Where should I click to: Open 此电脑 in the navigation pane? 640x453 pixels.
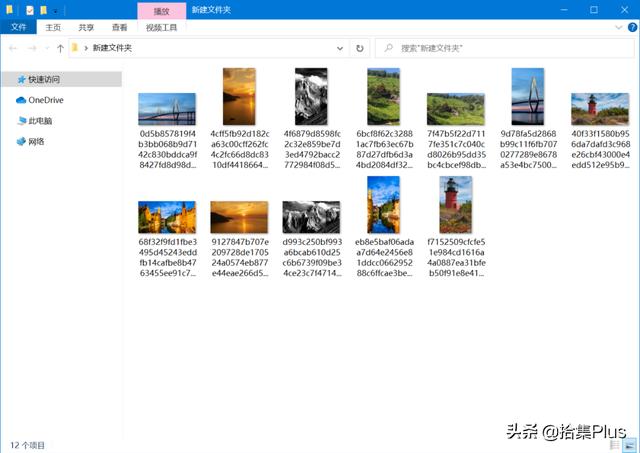40,121
